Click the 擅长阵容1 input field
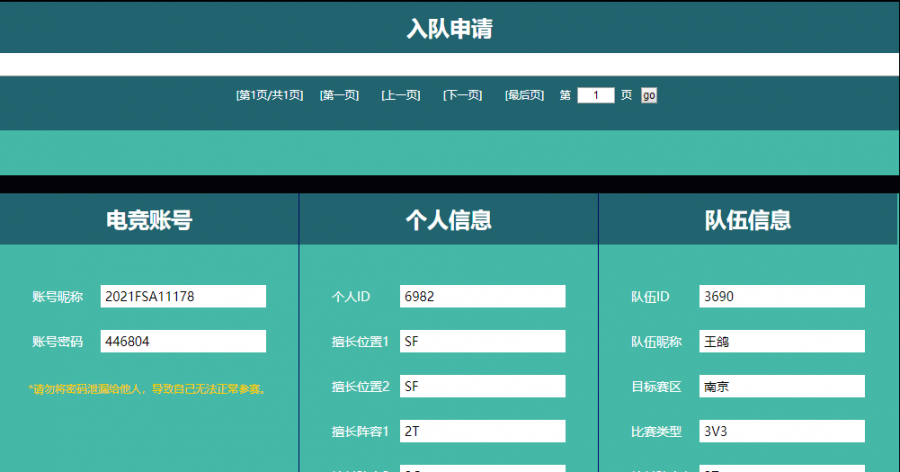 coord(483,431)
